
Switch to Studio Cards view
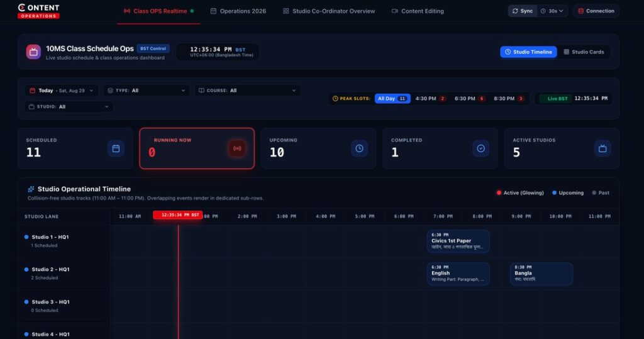(x=584, y=52)
